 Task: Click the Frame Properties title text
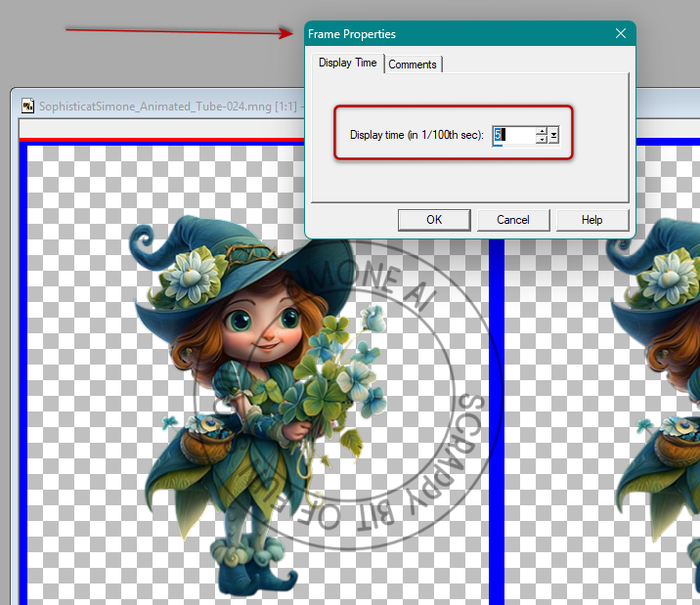352,34
